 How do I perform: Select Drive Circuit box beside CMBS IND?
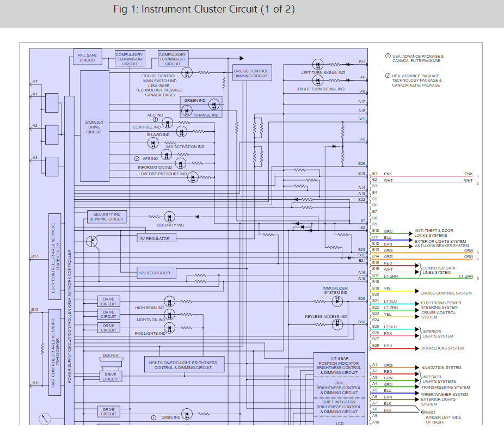coord(109,412)
